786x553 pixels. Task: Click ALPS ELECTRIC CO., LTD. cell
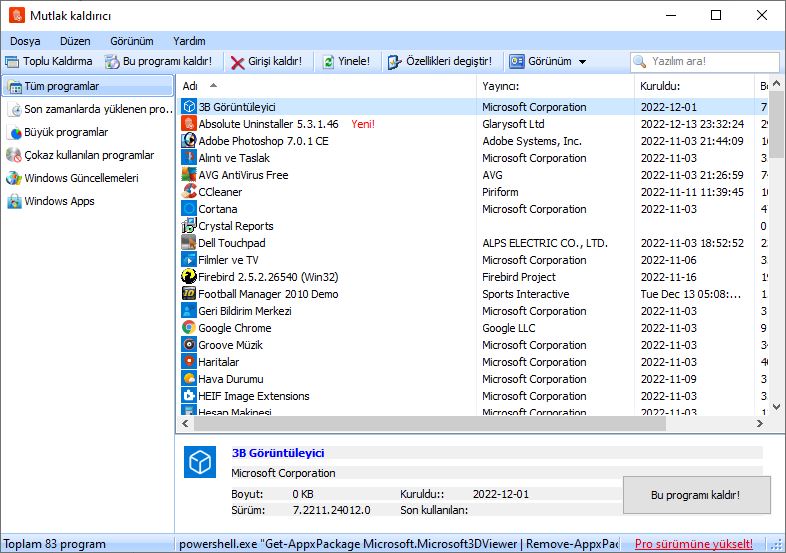[545, 243]
